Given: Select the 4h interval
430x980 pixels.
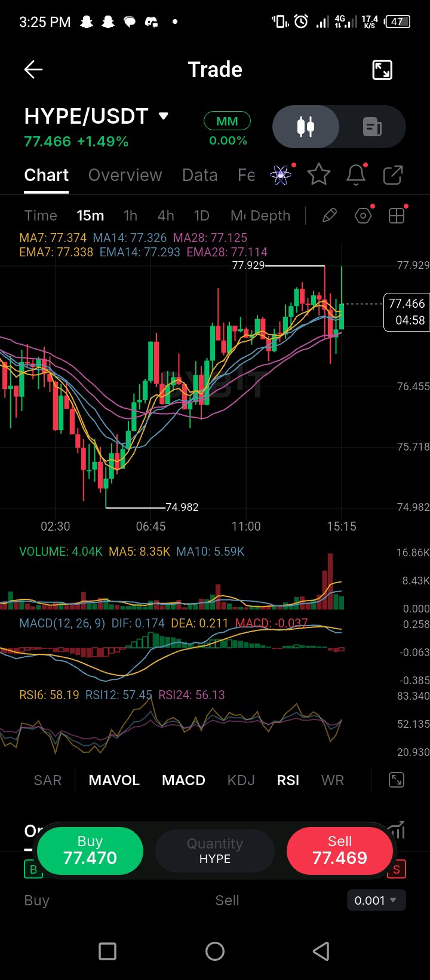Looking at the screenshot, I should point(165,216).
